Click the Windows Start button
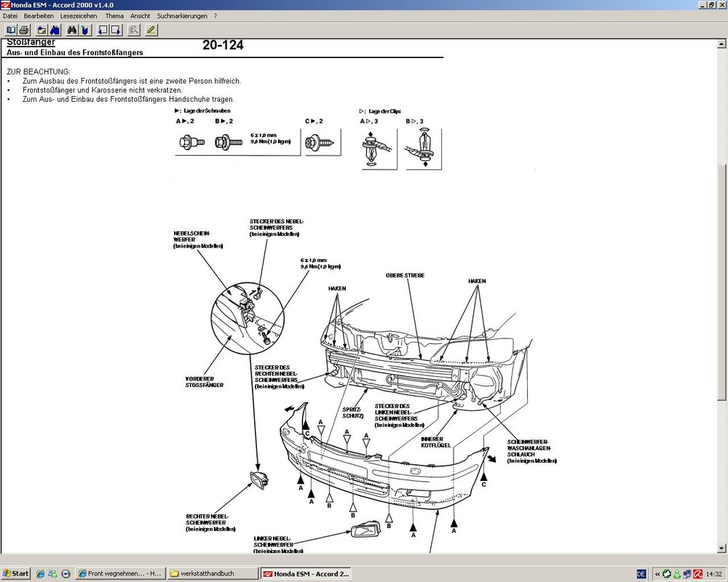This screenshot has height=582, width=728. pyautogui.click(x=16, y=573)
